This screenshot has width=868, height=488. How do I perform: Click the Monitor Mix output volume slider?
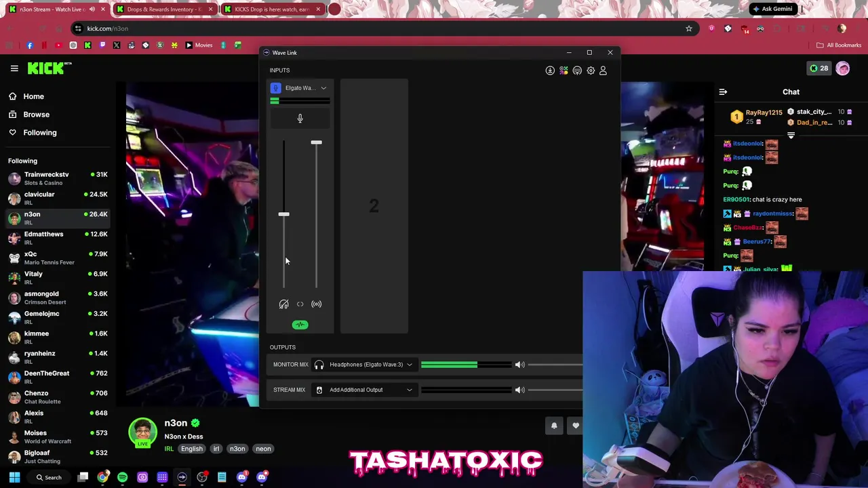click(x=555, y=365)
